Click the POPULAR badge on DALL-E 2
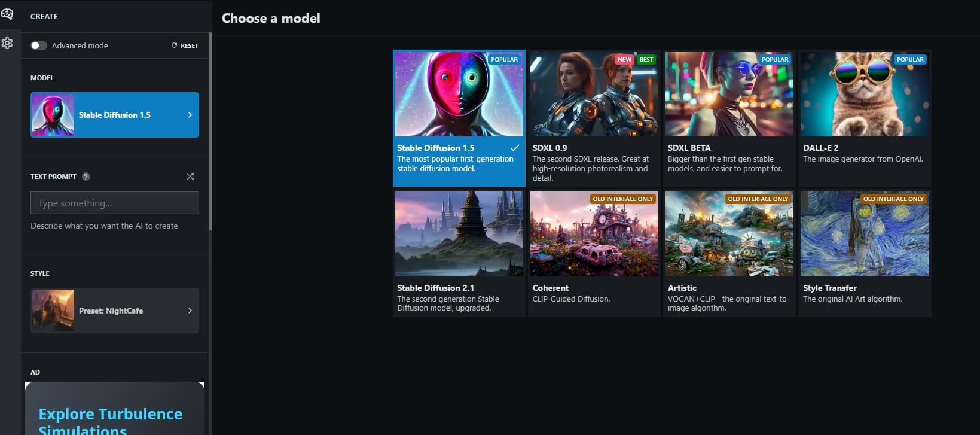980x435 pixels. (909, 60)
